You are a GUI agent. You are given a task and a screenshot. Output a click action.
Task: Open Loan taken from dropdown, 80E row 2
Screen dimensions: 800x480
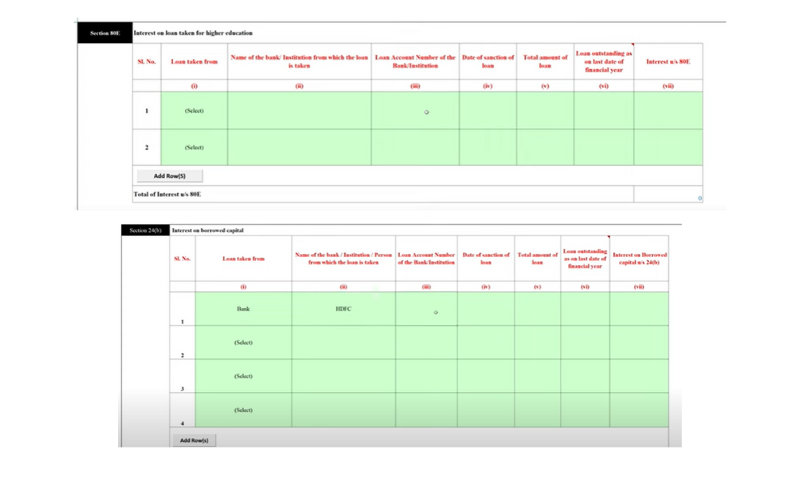point(194,148)
